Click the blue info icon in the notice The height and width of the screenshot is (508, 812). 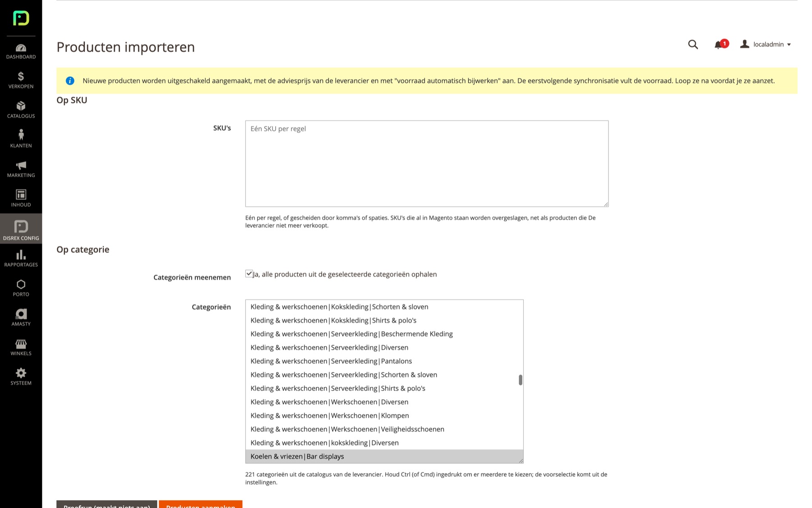pyautogui.click(x=70, y=81)
